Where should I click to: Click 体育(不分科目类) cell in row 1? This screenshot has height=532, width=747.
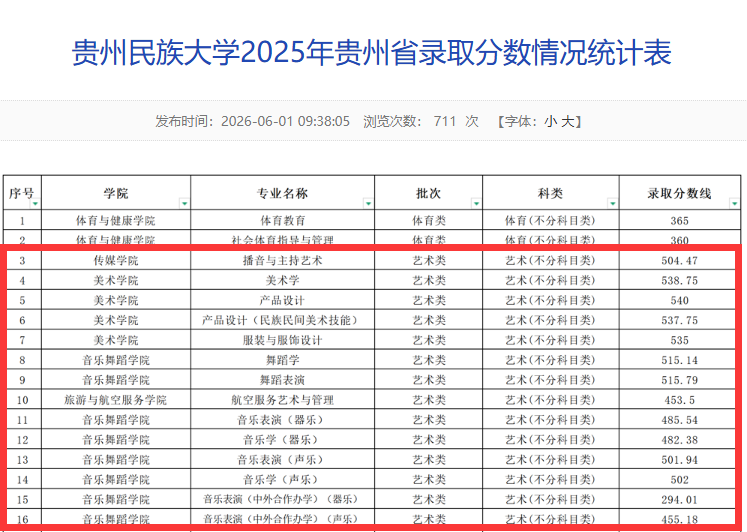click(551, 221)
